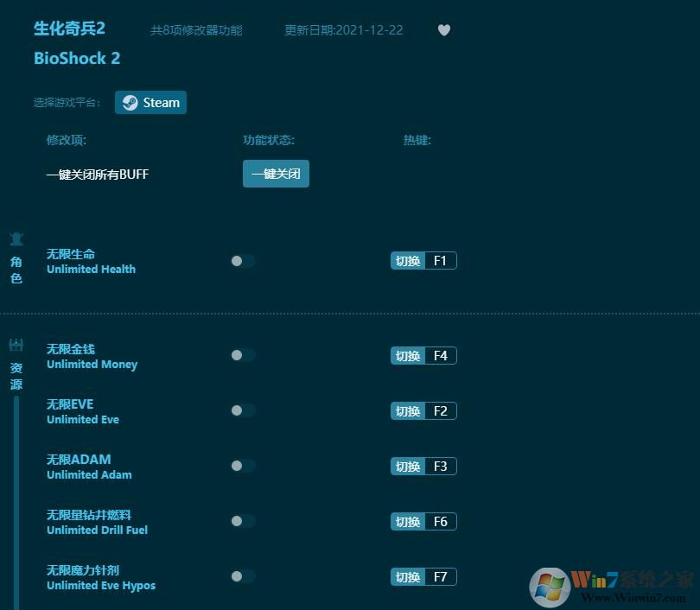Toggle Unlimited Eve on

[242, 410]
